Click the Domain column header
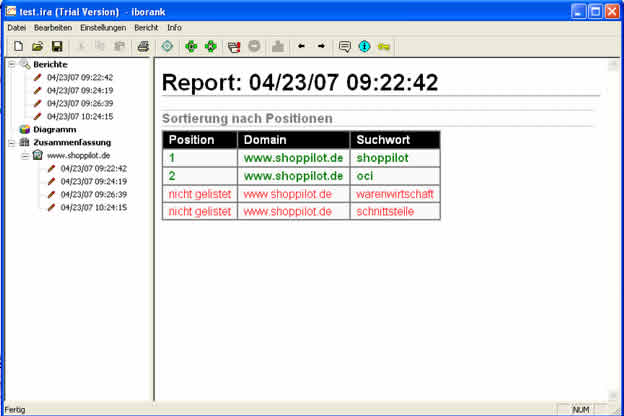 [x=294, y=140]
